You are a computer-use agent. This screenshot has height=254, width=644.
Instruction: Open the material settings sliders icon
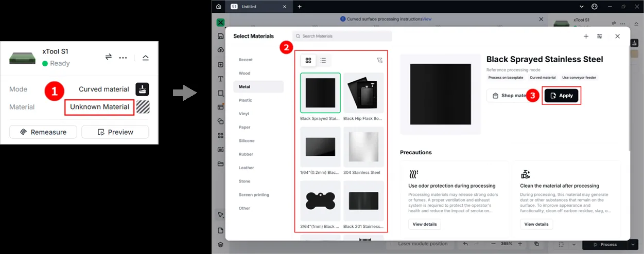tap(600, 36)
